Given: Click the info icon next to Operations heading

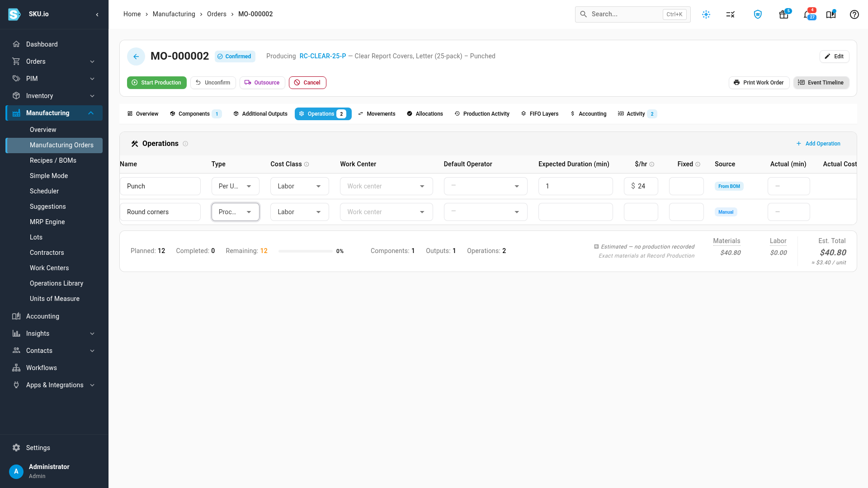Looking at the screenshot, I should coord(185,144).
